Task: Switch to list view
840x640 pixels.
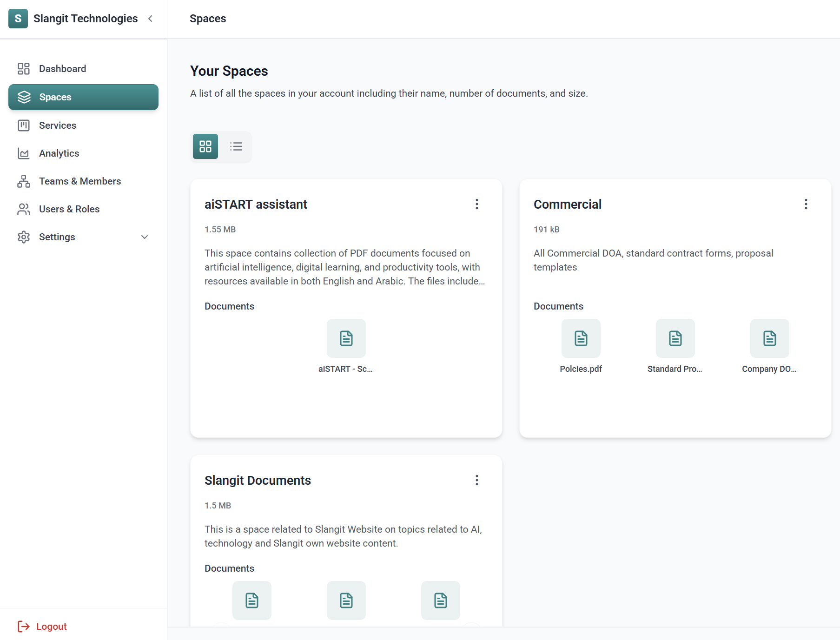Action: point(236,146)
